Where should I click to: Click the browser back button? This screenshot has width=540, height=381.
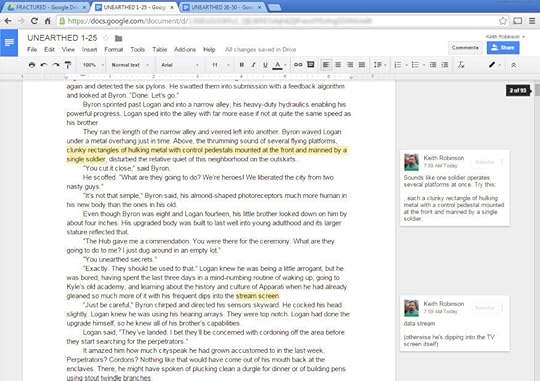[x=8, y=21]
